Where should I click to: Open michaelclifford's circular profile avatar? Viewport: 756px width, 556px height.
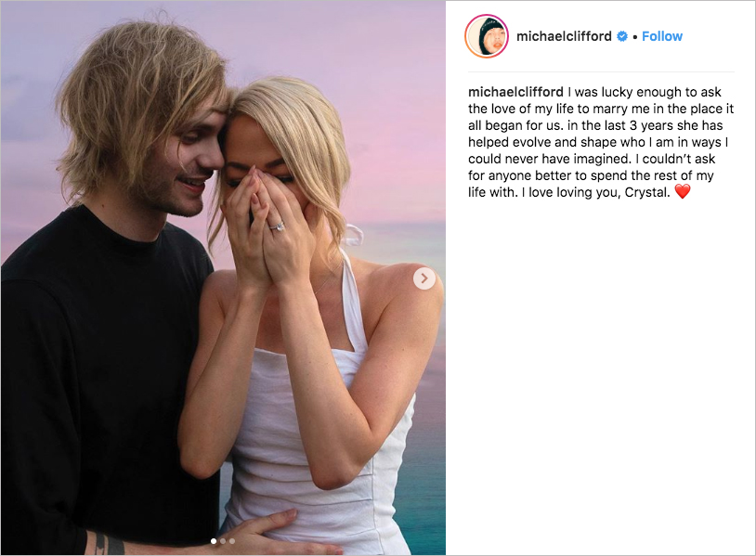[x=487, y=36]
